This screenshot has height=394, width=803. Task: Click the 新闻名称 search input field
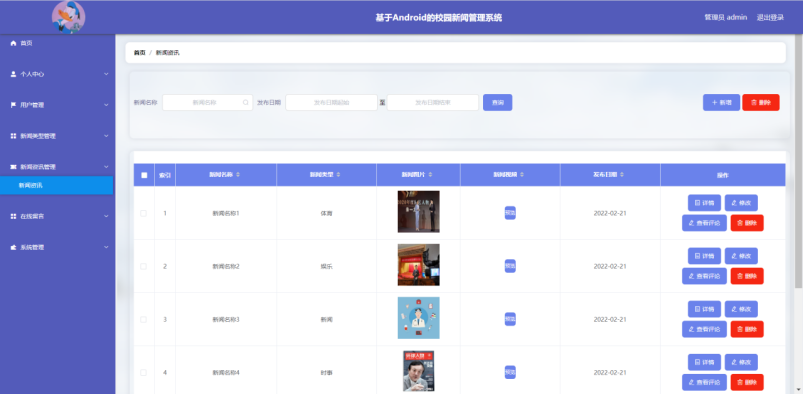click(207, 102)
